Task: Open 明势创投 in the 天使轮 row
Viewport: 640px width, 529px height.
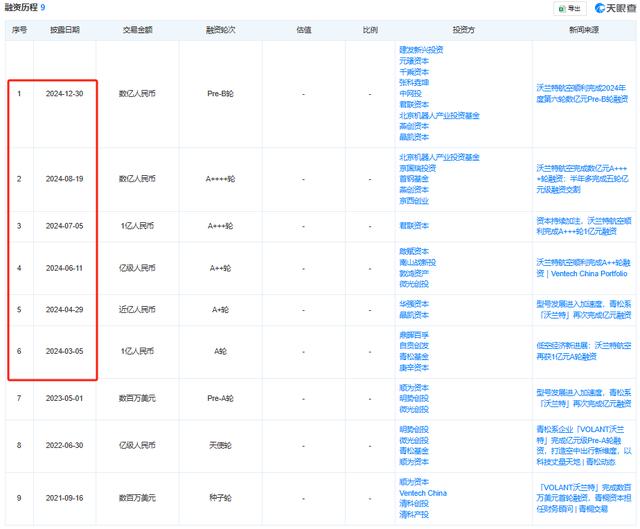Action: point(414,429)
